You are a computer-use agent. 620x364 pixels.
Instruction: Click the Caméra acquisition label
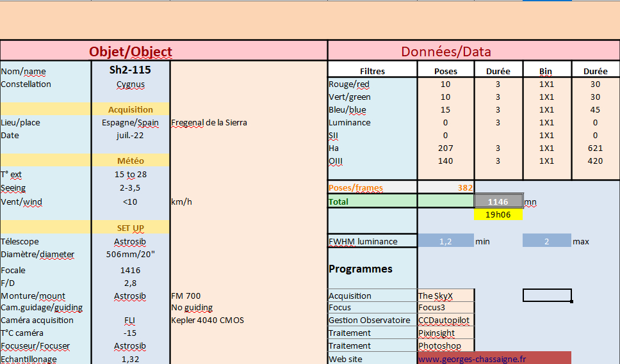click(x=45, y=320)
